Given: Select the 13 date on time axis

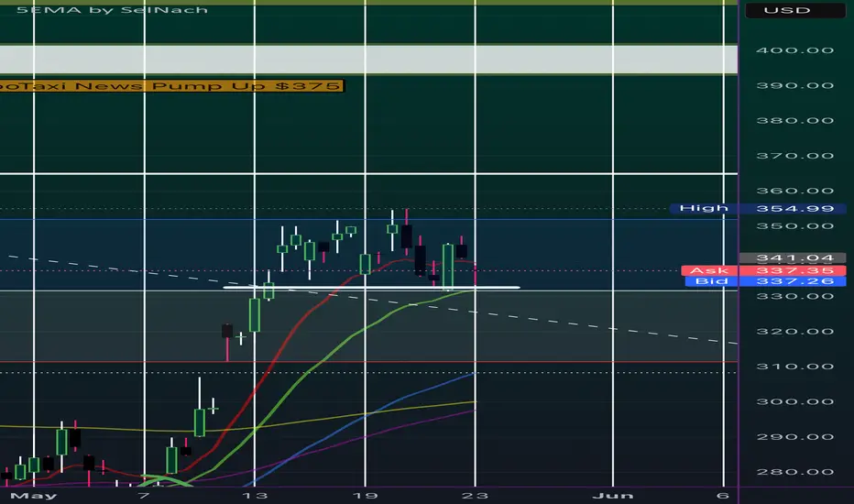Looking at the screenshot, I should pos(255,495).
